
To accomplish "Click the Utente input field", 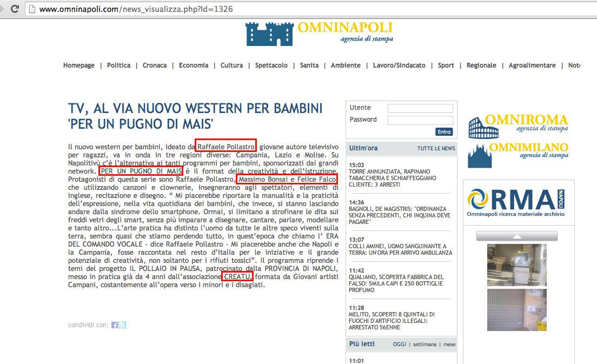I will (420, 108).
